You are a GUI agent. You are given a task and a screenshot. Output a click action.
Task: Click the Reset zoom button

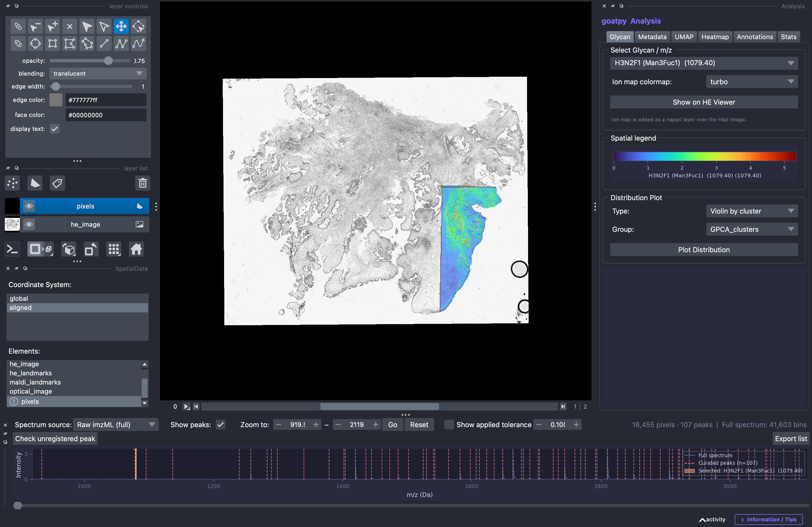tap(419, 425)
